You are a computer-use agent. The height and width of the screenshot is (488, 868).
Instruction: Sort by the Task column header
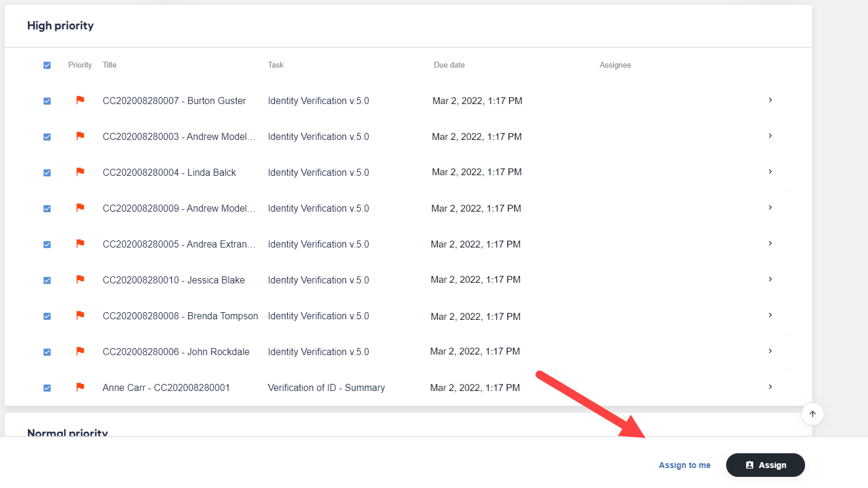pyautogui.click(x=275, y=65)
